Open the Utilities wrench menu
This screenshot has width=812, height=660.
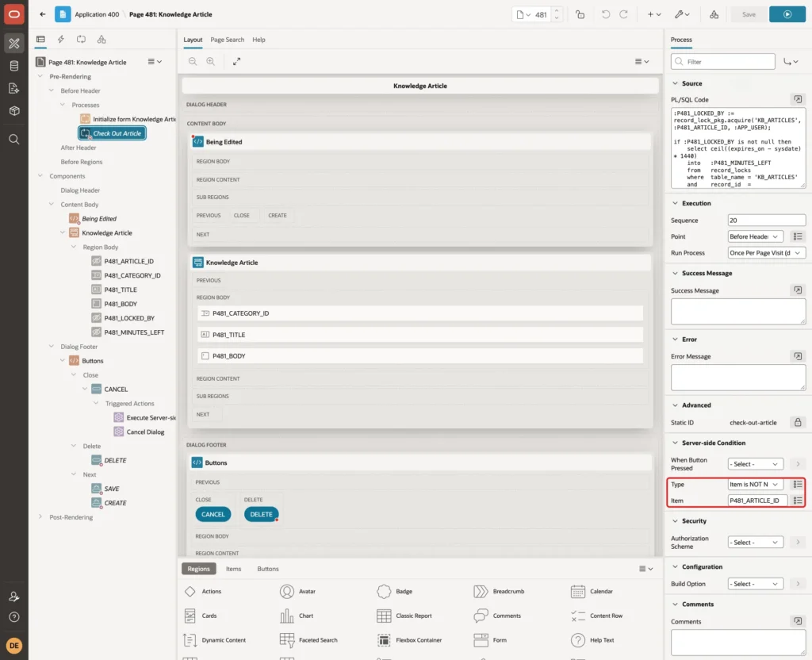pyautogui.click(x=682, y=14)
